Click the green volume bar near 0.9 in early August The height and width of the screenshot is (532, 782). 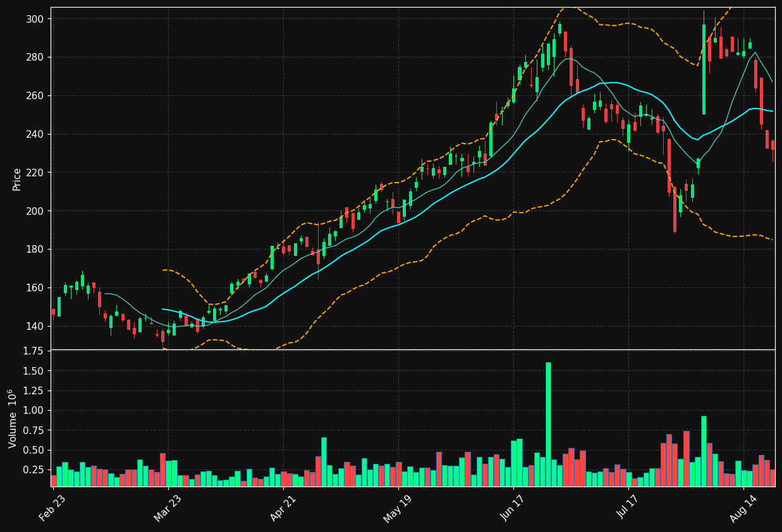click(704, 451)
